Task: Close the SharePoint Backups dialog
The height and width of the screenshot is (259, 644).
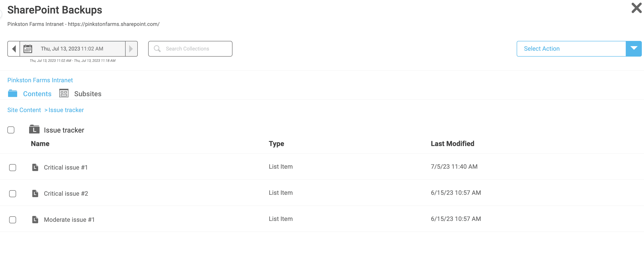Action: 636,8
